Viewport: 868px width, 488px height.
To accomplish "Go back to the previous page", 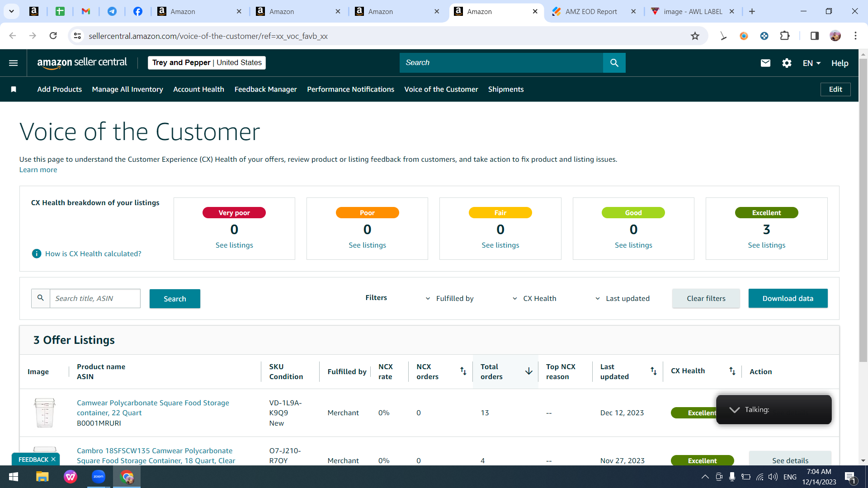I will click(13, 36).
